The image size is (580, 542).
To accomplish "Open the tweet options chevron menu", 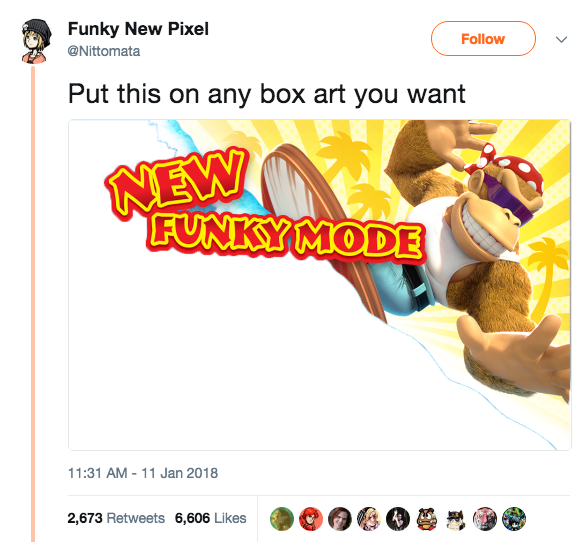I will tap(561, 39).
